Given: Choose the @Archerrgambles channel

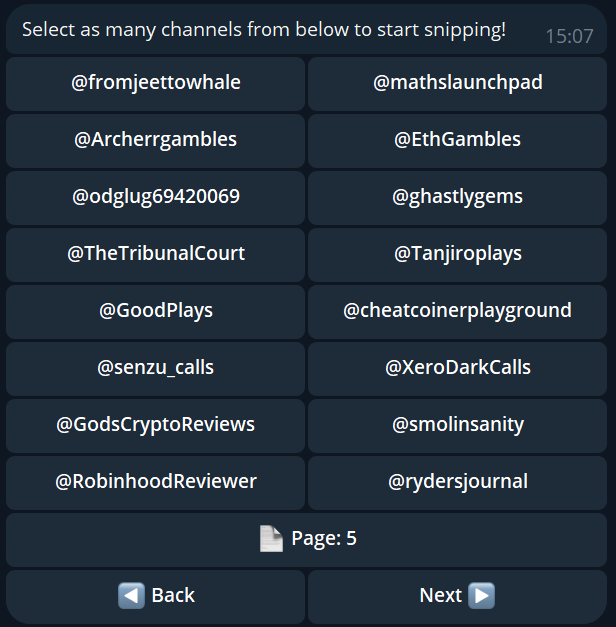Looking at the screenshot, I should (155, 140).
